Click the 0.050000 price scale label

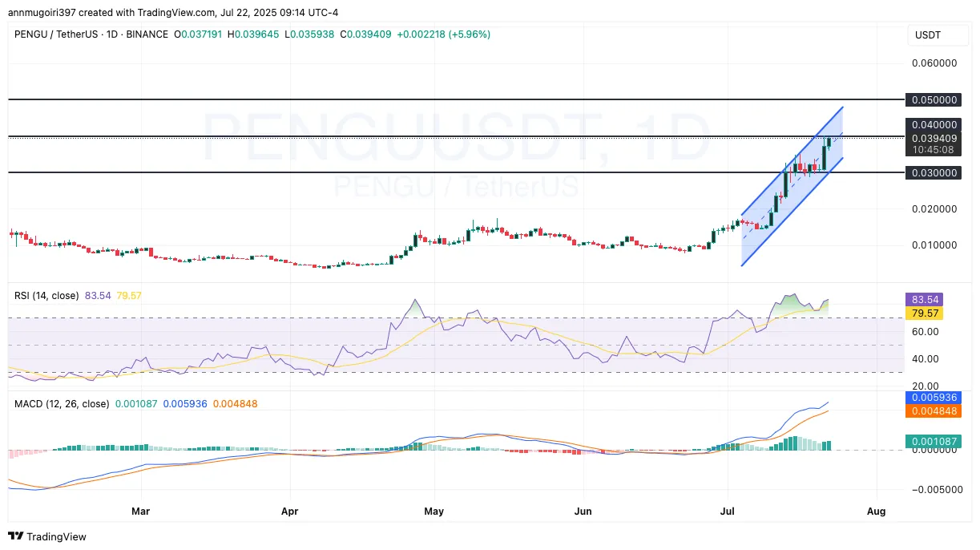934,99
